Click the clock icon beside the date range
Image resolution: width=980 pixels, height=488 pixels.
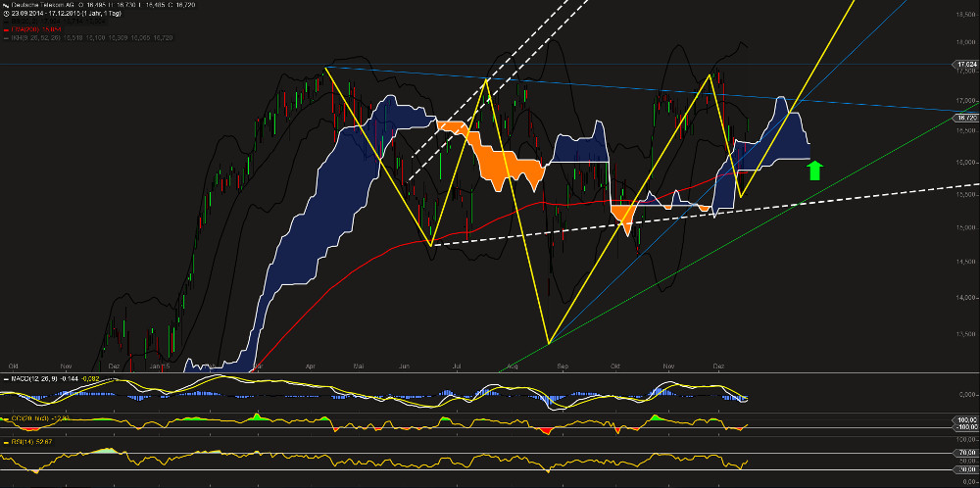click(x=6, y=14)
